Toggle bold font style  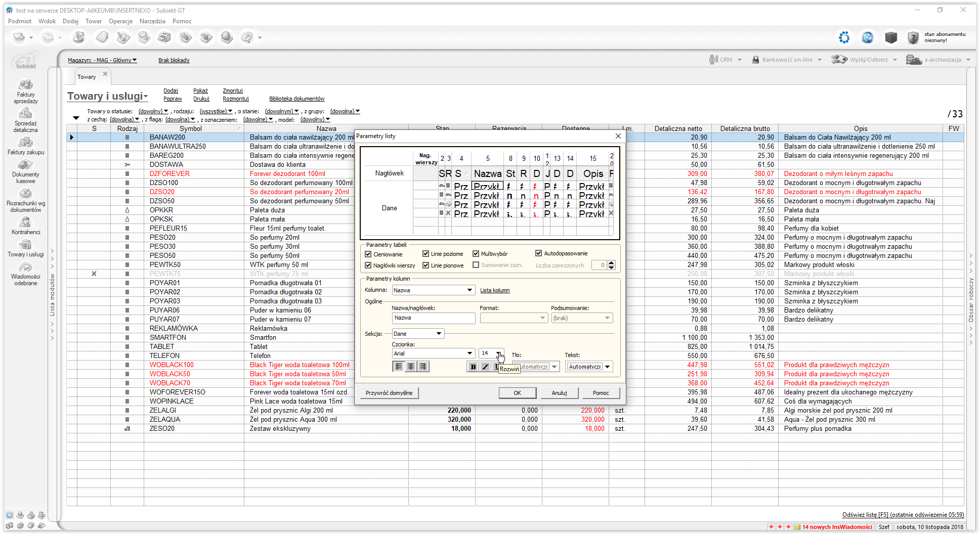click(x=473, y=367)
